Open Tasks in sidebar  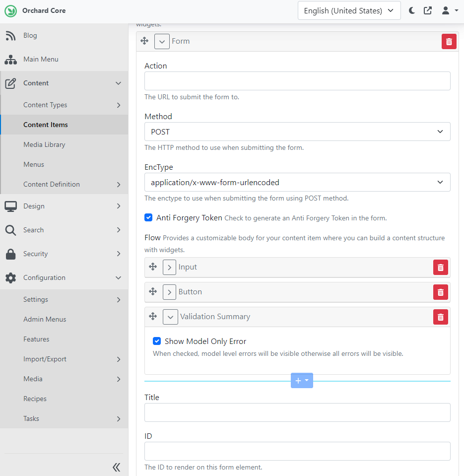click(x=64, y=418)
